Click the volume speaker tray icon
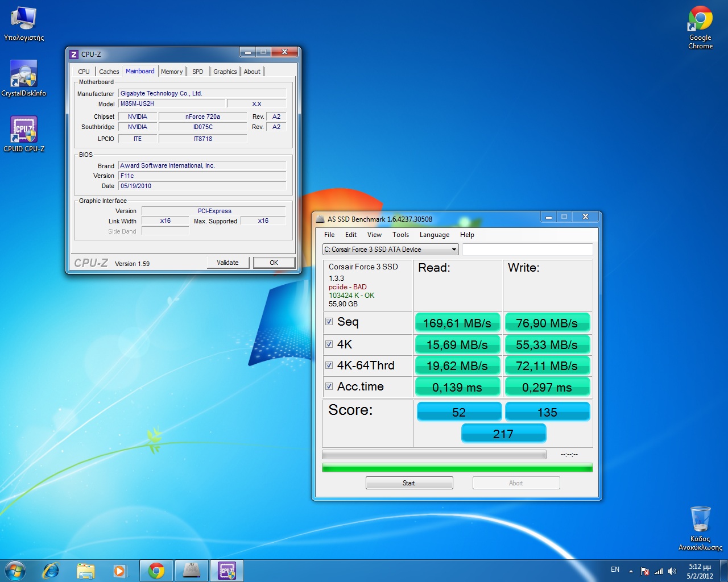This screenshot has width=728, height=582. point(672,571)
